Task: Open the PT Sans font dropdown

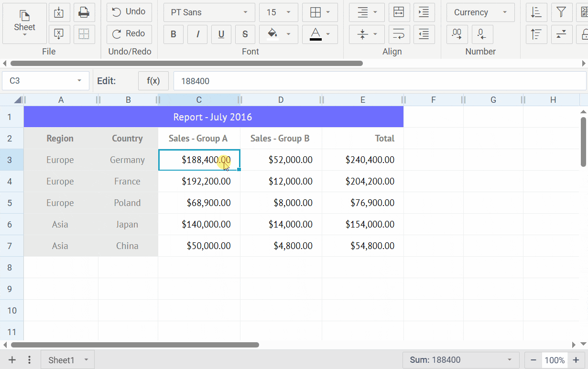Action: pos(208,12)
